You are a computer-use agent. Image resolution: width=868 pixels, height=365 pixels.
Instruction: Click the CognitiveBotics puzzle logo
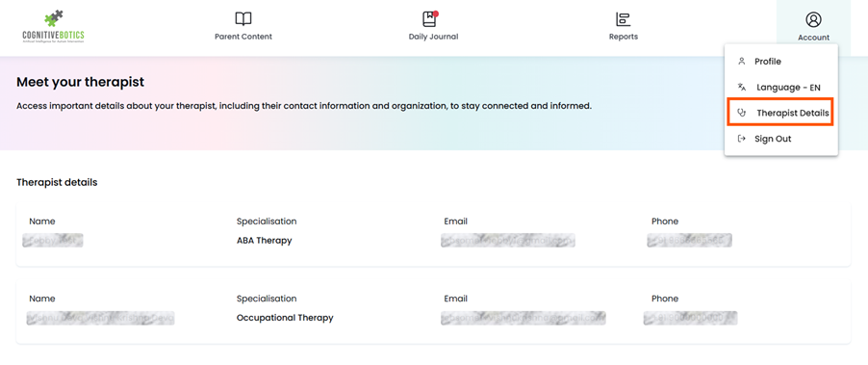tap(54, 25)
